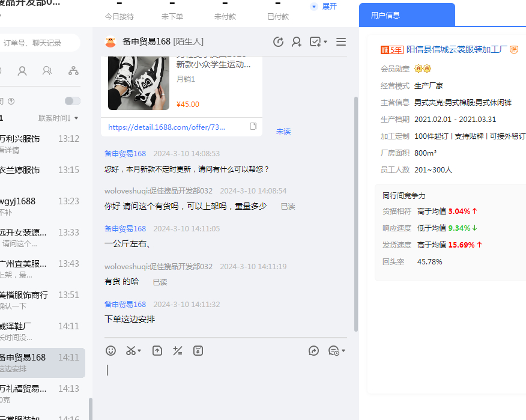Open the yuan payment request icon

click(x=199, y=351)
